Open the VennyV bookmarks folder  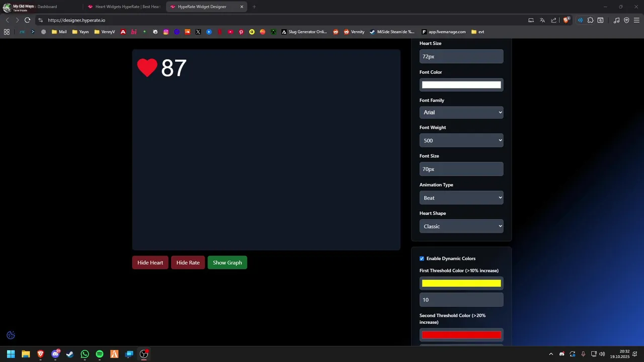point(104,32)
